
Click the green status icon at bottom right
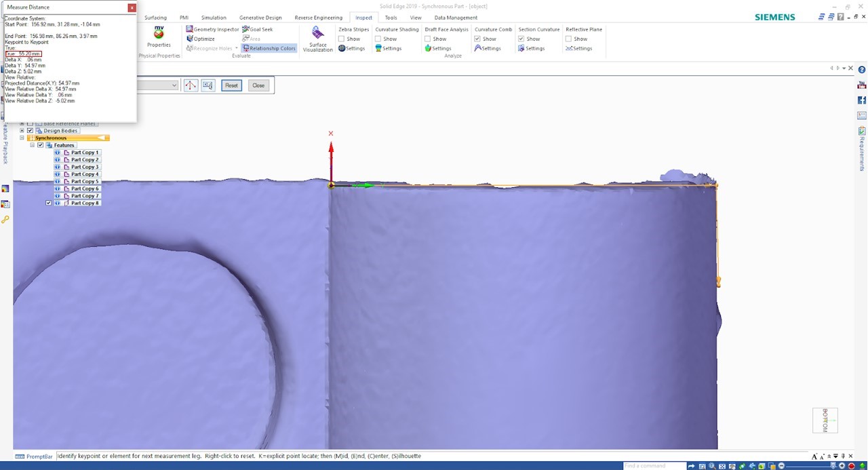(863, 466)
